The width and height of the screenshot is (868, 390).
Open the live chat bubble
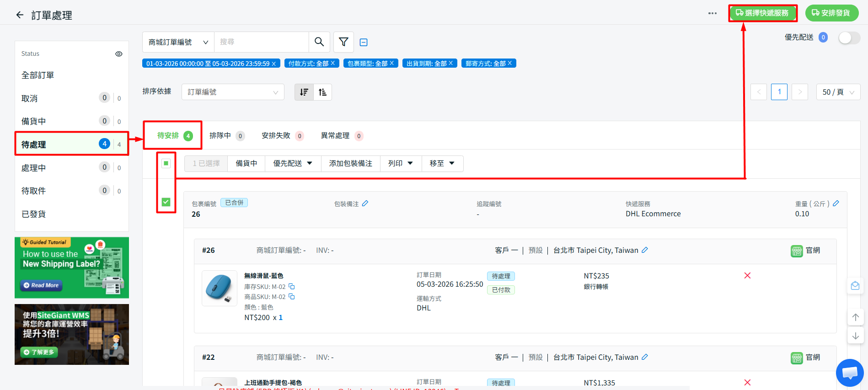click(849, 373)
